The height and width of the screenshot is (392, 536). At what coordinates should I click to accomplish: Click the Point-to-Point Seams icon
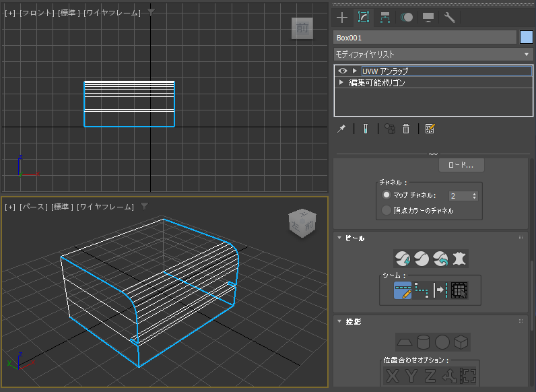coord(422,290)
